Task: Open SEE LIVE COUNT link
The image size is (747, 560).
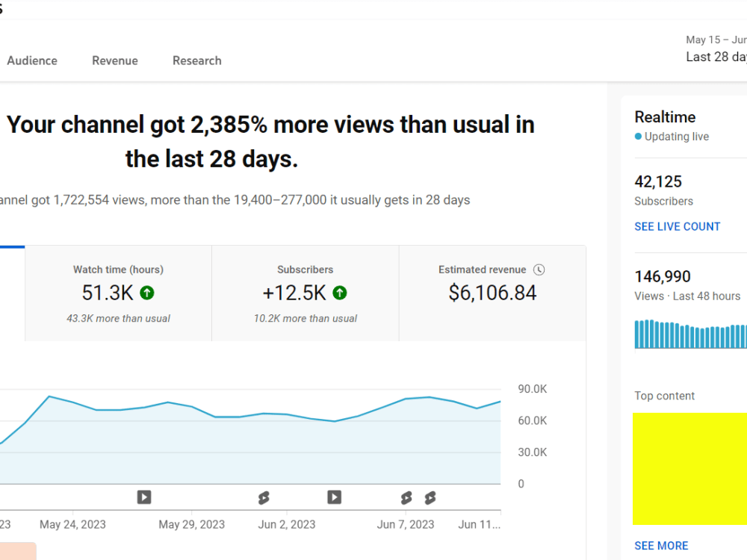Action: click(677, 227)
